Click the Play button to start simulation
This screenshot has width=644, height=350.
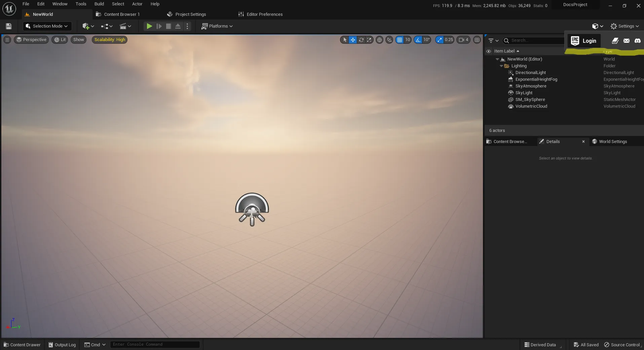(x=149, y=26)
